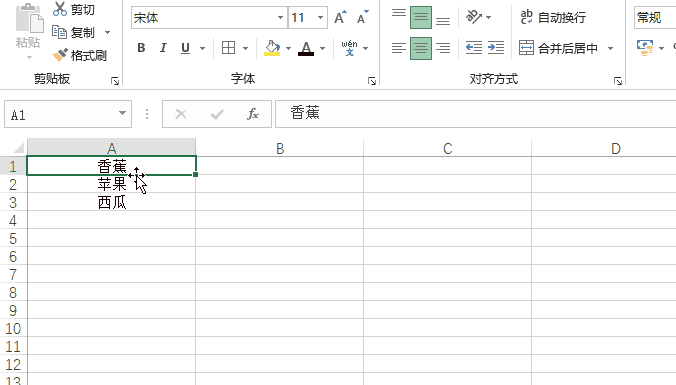Toggle middle vertical alignment
The height and width of the screenshot is (385, 676).
click(x=421, y=17)
